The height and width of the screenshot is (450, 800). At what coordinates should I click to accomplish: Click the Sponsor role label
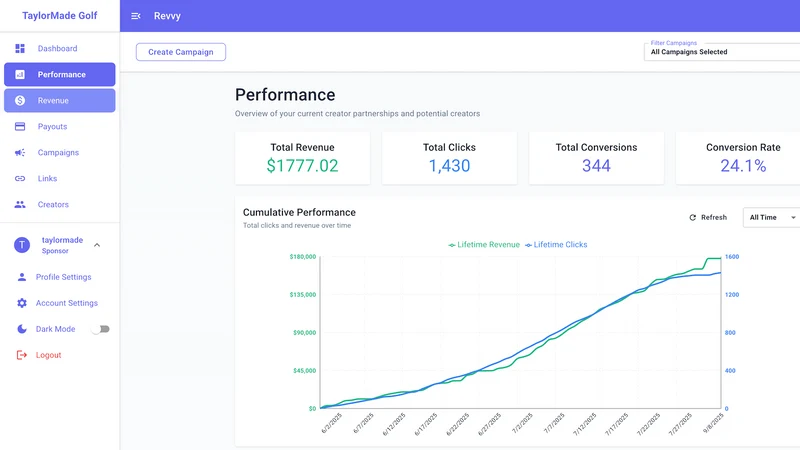point(55,251)
